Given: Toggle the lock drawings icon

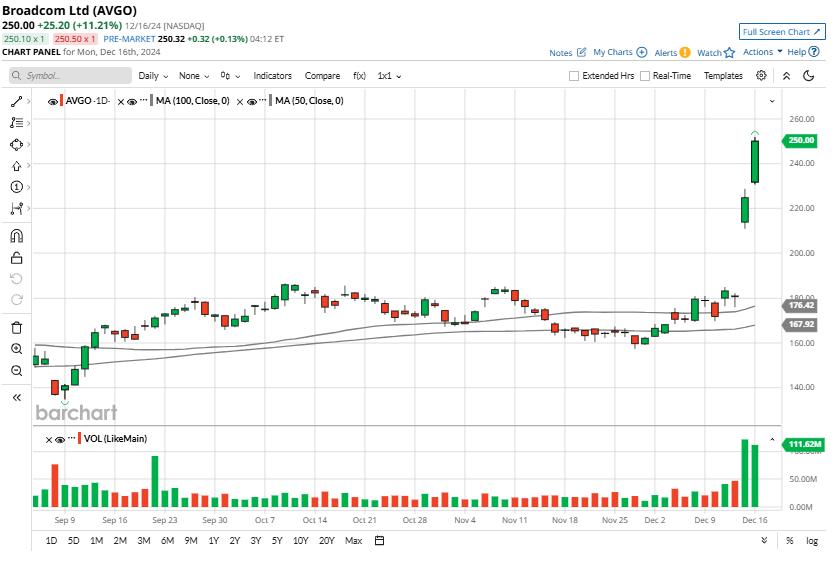Looking at the screenshot, I should (x=17, y=258).
